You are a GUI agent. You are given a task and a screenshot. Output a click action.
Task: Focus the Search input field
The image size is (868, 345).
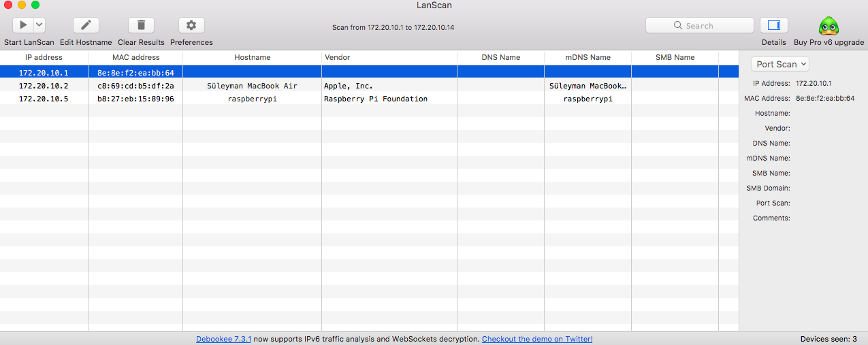click(700, 25)
